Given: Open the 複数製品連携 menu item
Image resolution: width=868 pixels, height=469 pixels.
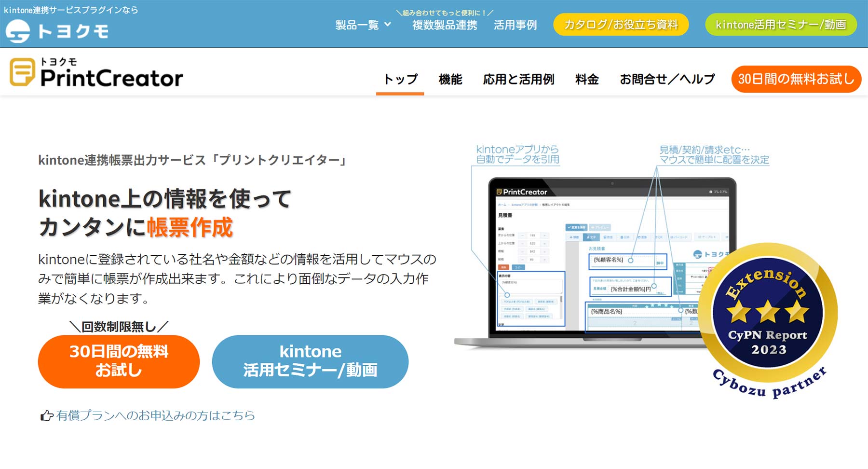Looking at the screenshot, I should [x=445, y=25].
